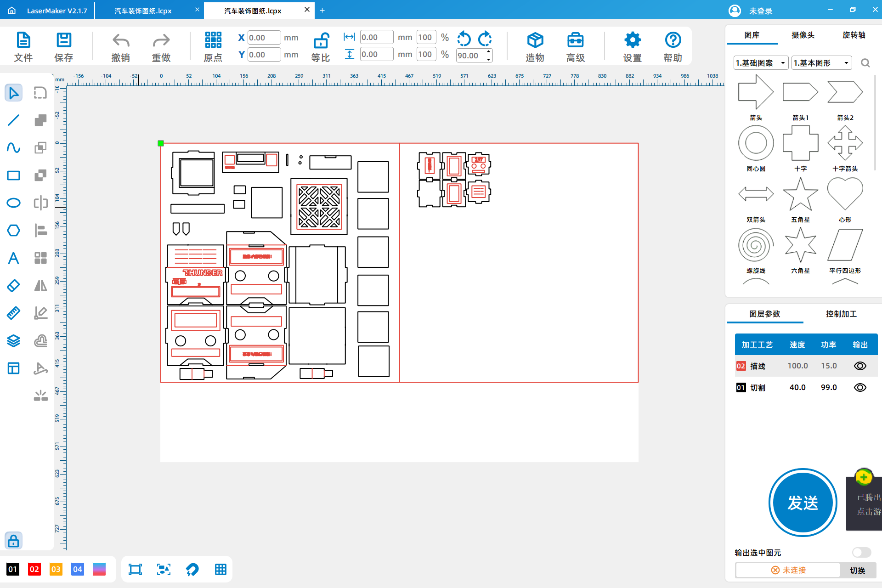
Task: Click the fit-to-frame view icon
Action: coord(135,570)
